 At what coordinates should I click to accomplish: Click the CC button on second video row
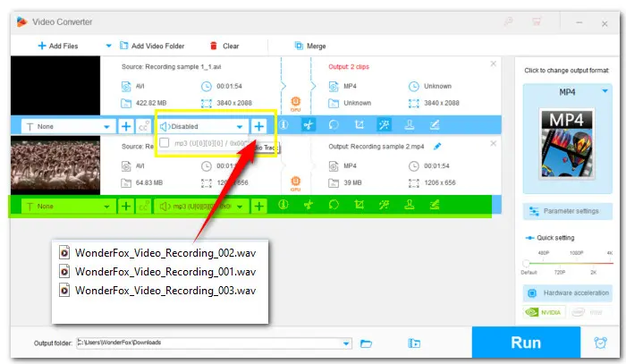pyautogui.click(x=143, y=207)
